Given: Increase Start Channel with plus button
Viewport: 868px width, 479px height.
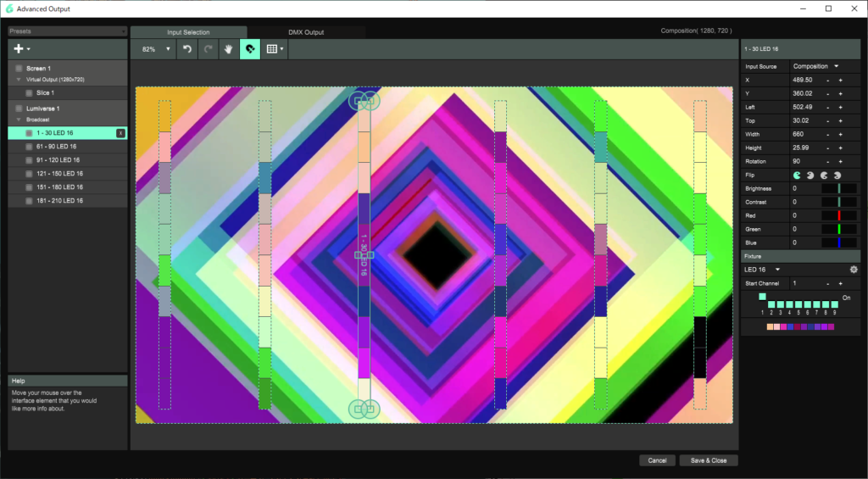Looking at the screenshot, I should 840,283.
